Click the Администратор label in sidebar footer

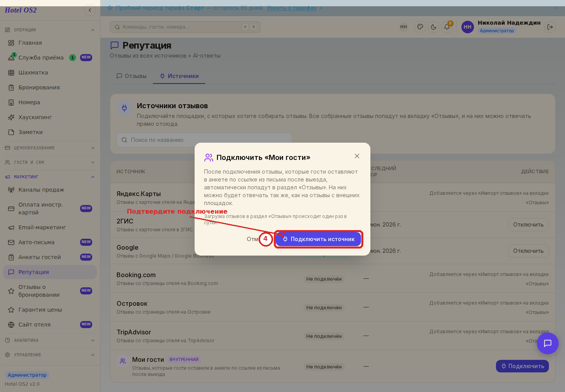click(x=27, y=375)
